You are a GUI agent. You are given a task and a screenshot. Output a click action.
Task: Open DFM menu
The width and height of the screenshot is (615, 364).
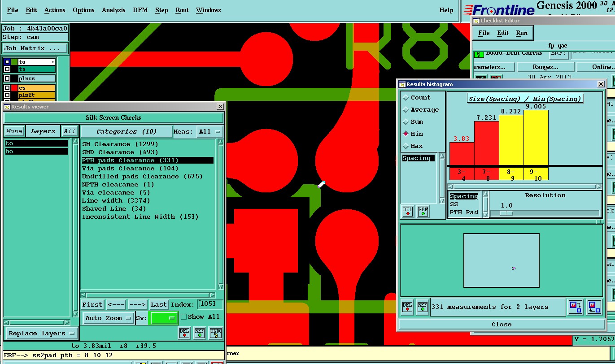tap(140, 10)
